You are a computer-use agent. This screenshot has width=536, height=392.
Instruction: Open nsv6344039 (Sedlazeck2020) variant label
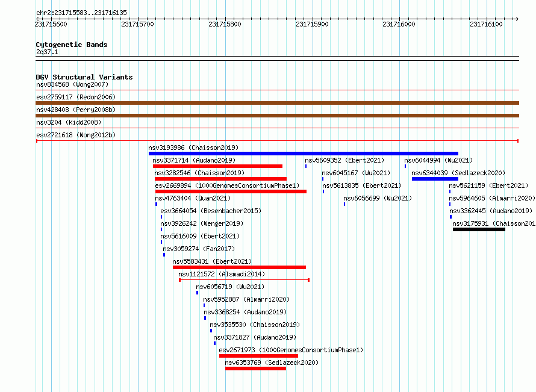(458, 173)
